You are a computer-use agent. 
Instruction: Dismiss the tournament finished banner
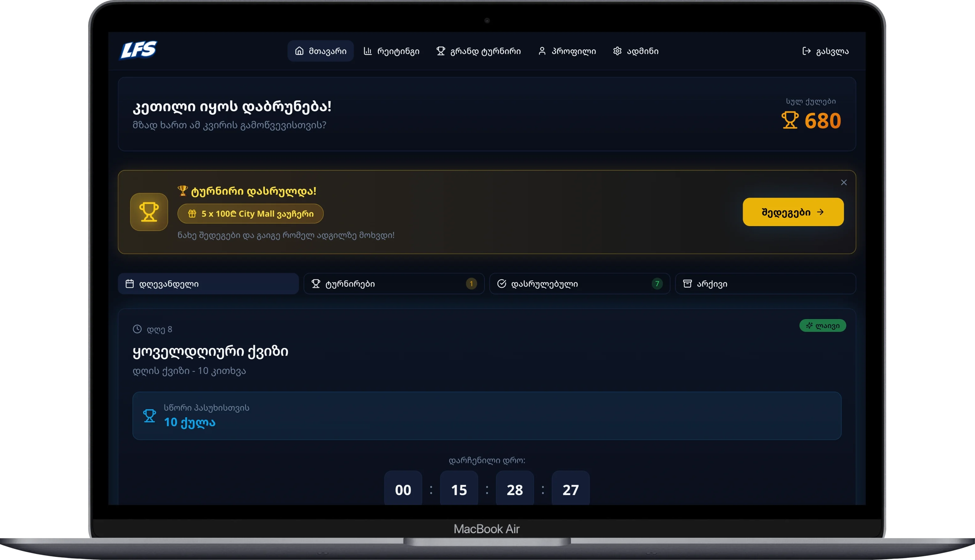[x=844, y=182]
